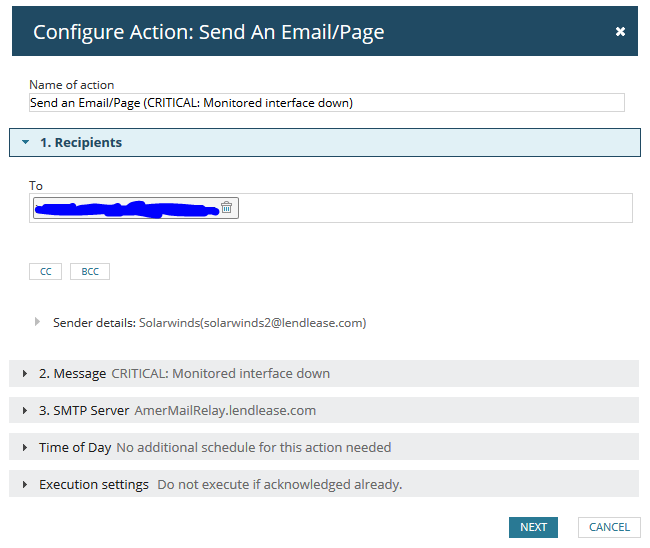Open the Execution settings section header
The width and height of the screenshot is (650, 548).
pyautogui.click(x=324, y=484)
